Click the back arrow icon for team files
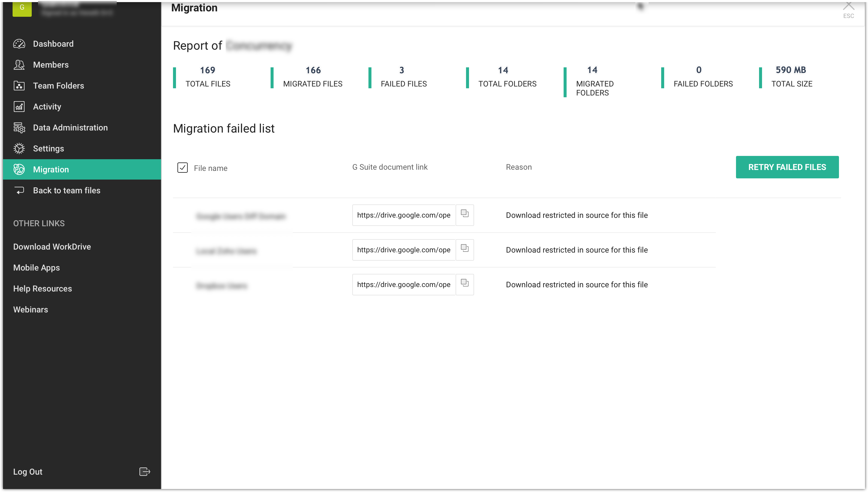The width and height of the screenshot is (868, 492). [19, 191]
